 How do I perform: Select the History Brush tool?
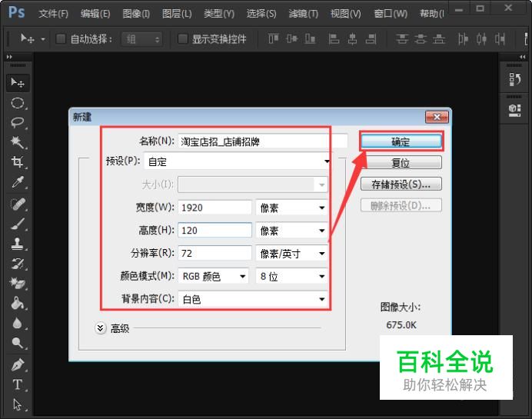pos(18,264)
